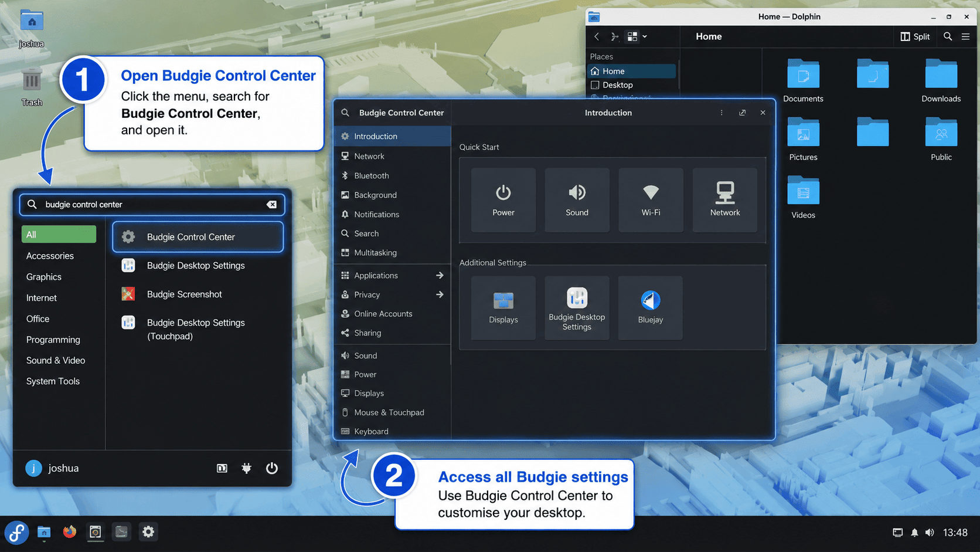
Task: Select Background in the settings sidebar
Action: [393, 195]
